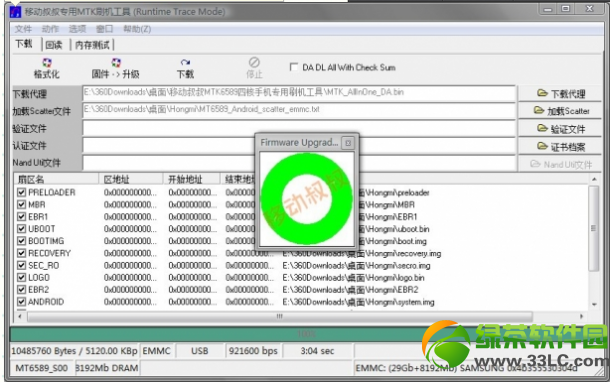Image resolution: width=610 pixels, height=382 pixels.
Task: Switch to the 回读 tab
Action: tap(54, 45)
